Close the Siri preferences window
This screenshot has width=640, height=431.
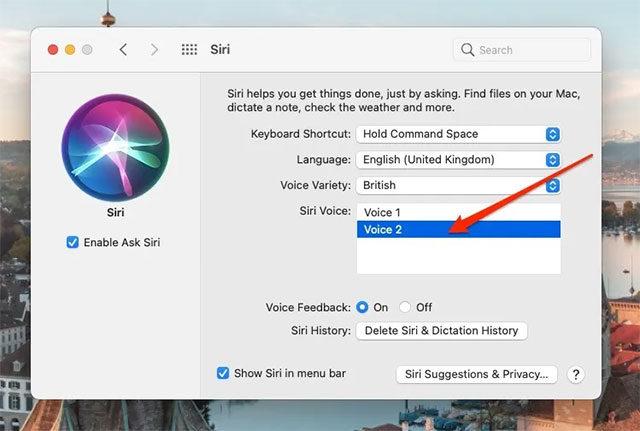(53, 49)
